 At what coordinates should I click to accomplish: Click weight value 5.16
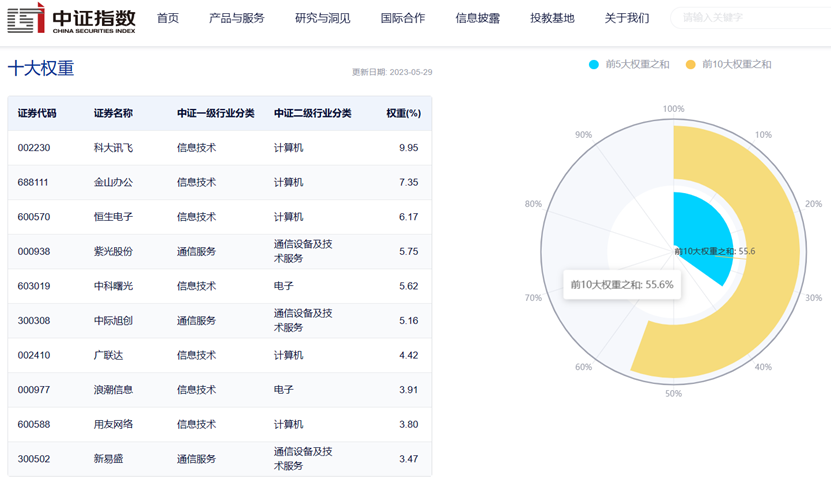click(x=409, y=321)
